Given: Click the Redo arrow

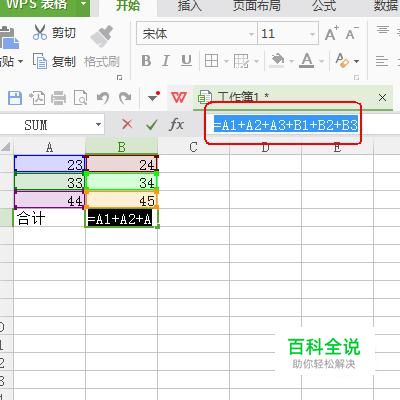Looking at the screenshot, I should 125,98.
